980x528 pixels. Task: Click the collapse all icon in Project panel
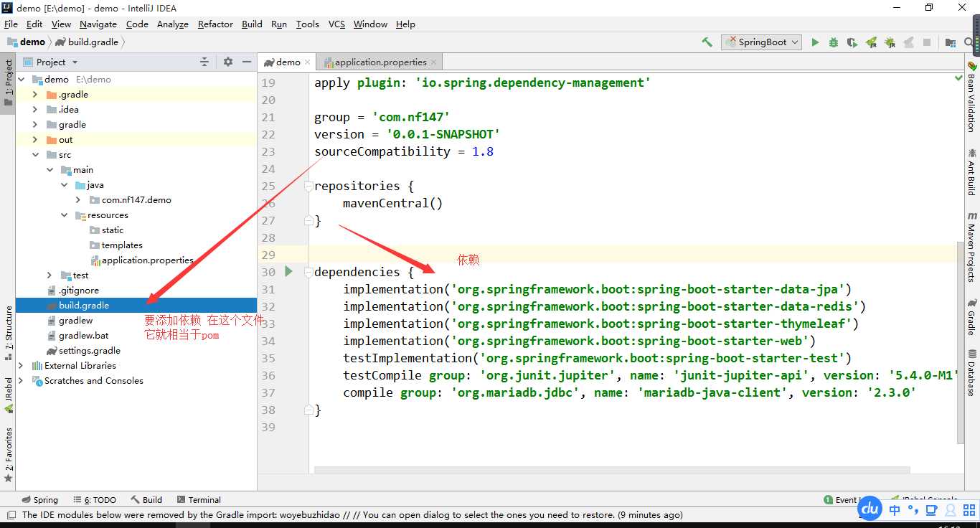204,62
